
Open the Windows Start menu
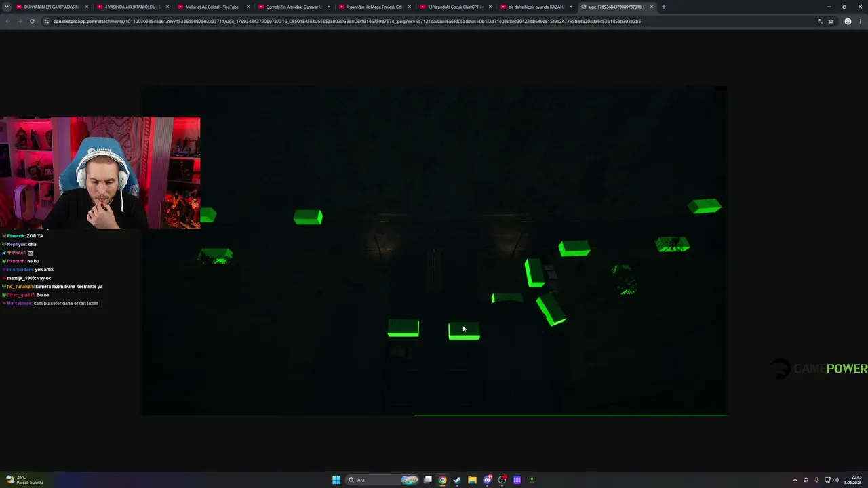(336, 480)
